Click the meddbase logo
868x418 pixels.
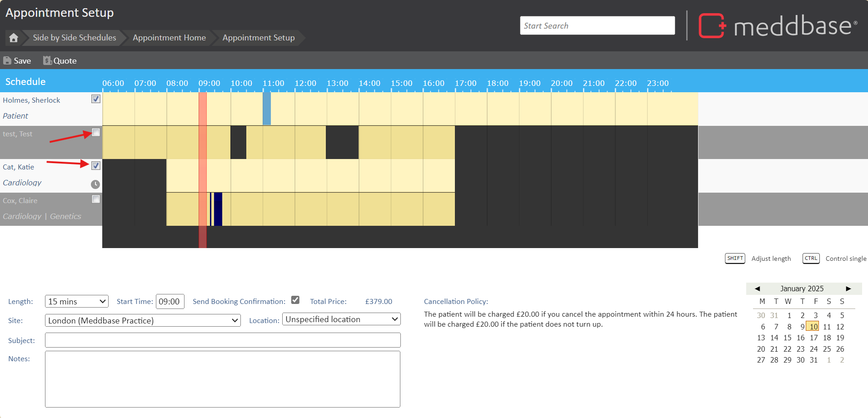pos(778,26)
